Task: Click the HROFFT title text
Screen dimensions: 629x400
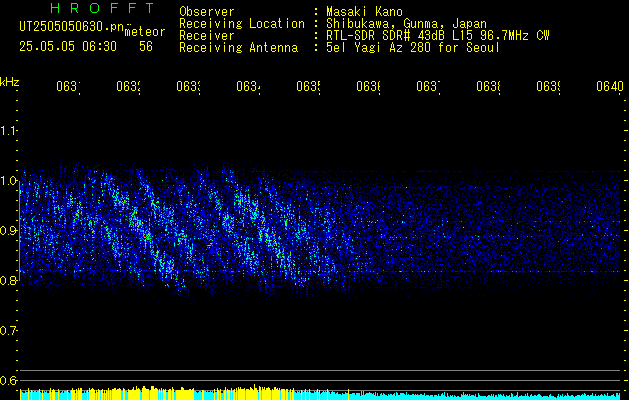Action: (x=102, y=8)
